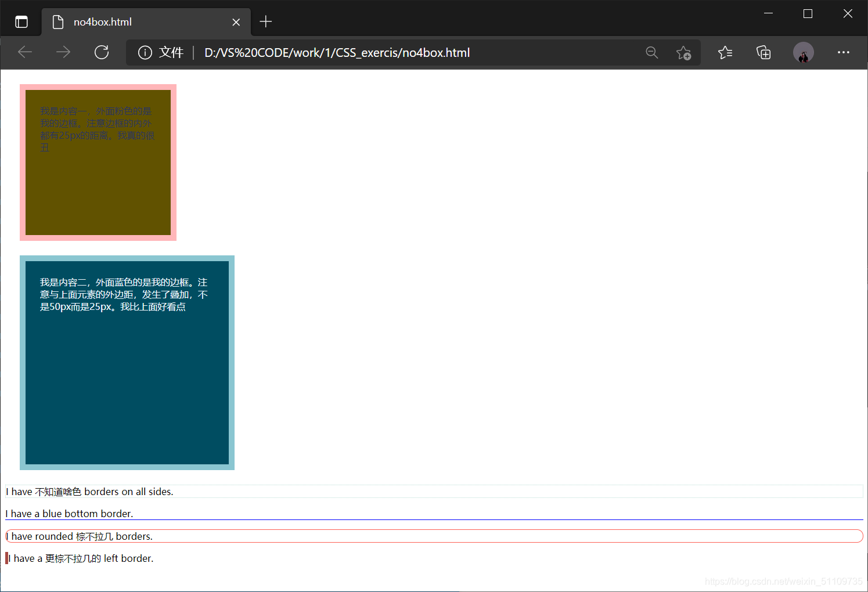
Task: Click the teal box text 我是内容二
Action: click(124, 294)
